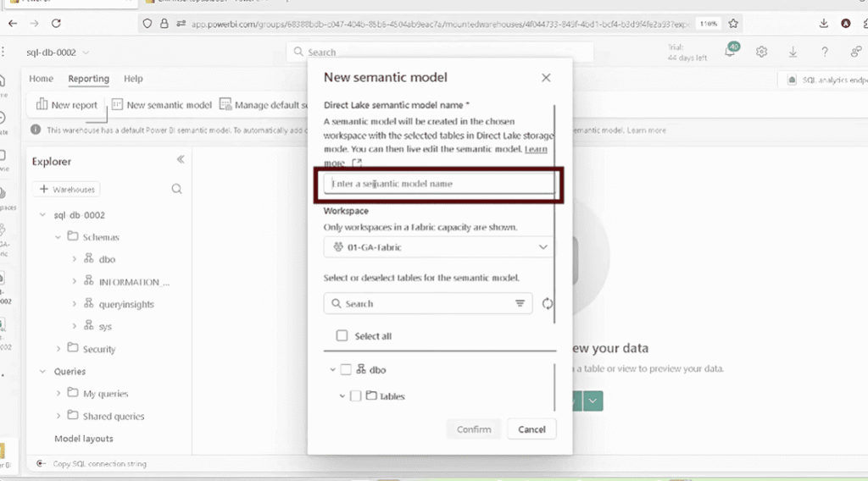Open filter options in table search box
The image size is (868, 481).
[x=520, y=303]
